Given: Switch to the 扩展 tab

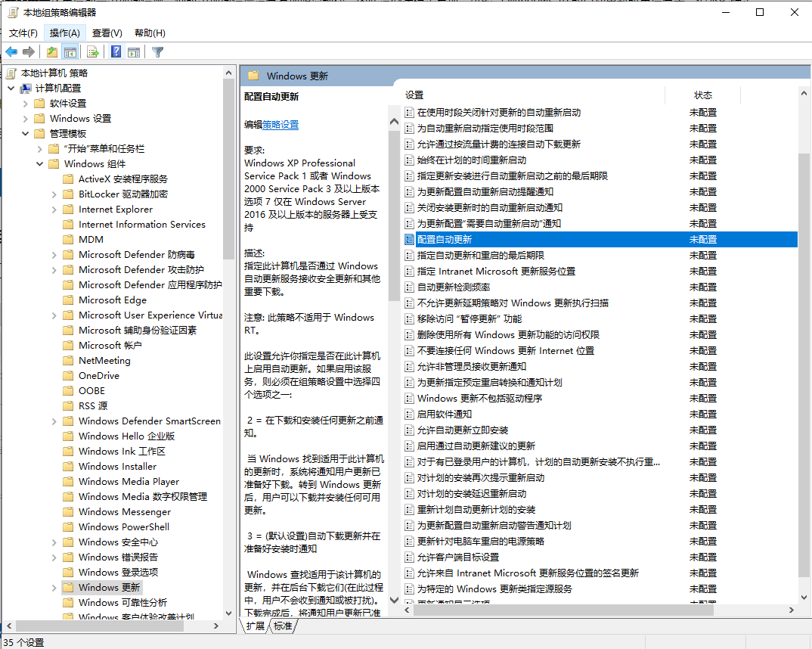Looking at the screenshot, I should 256,626.
